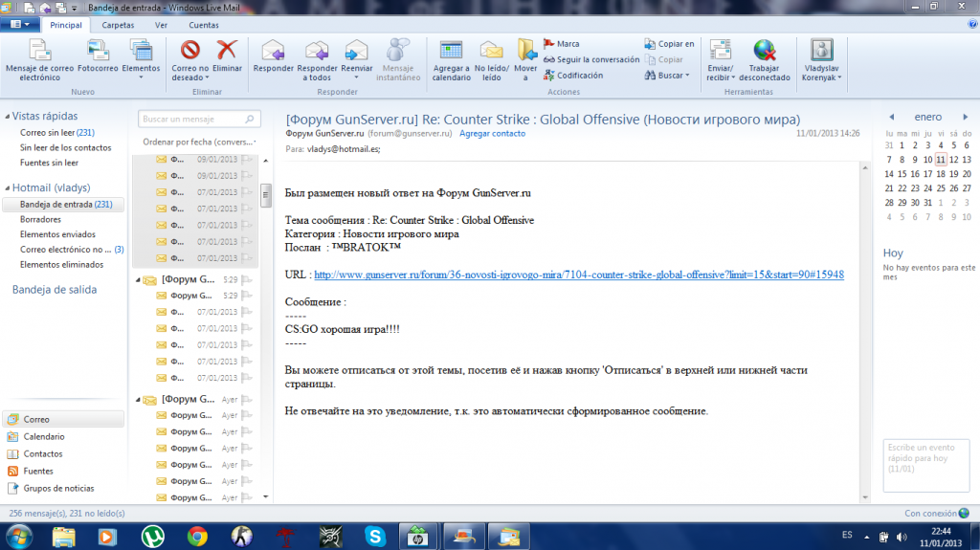This screenshot has width=980, height=550.
Task: Collapse the Vistas rápidas section
Action: click(x=7, y=115)
